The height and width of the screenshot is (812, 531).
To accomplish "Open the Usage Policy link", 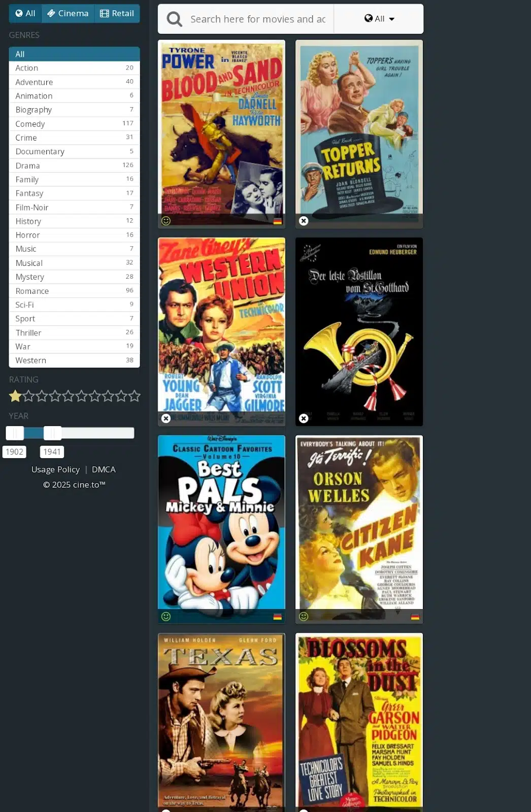I will [55, 469].
